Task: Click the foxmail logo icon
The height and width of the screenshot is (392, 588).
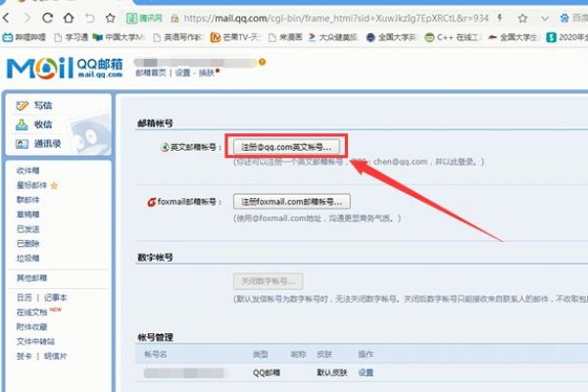Action: tap(152, 202)
